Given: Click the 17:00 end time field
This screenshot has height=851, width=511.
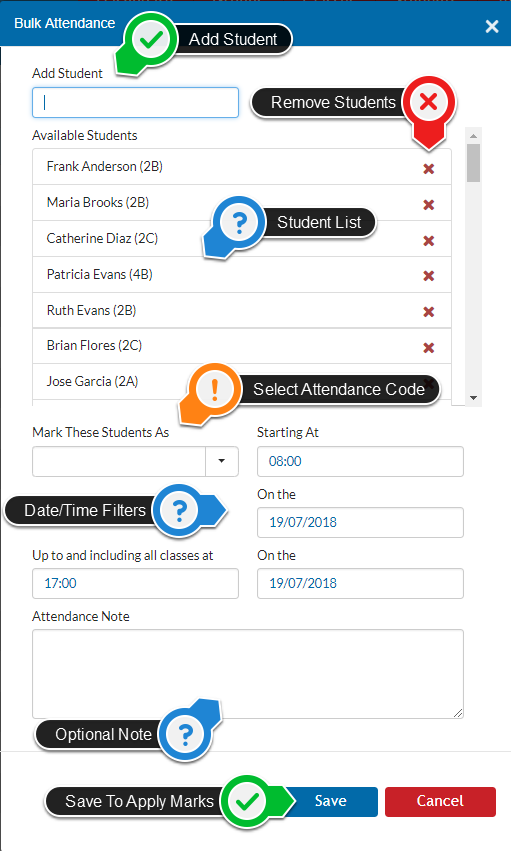Looking at the screenshot, I should point(136,583).
